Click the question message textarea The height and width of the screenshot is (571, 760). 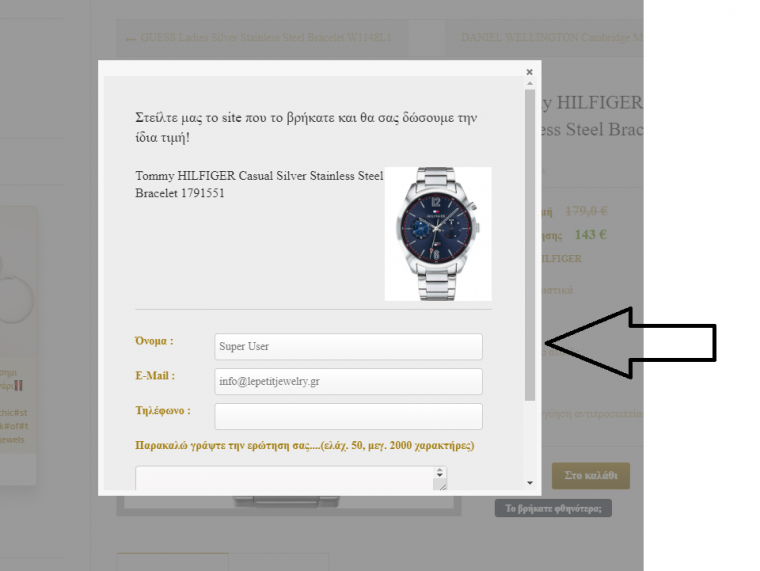(x=284, y=478)
